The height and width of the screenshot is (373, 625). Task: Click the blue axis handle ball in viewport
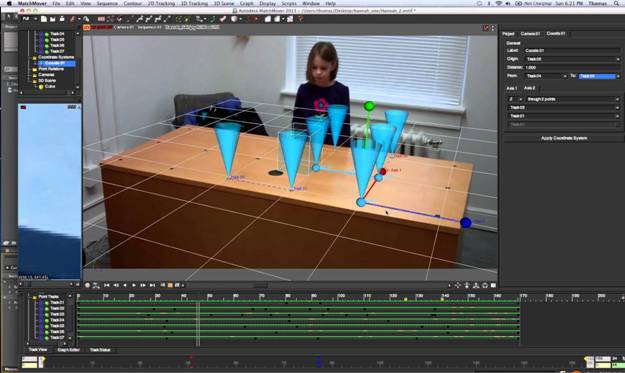coord(466,223)
